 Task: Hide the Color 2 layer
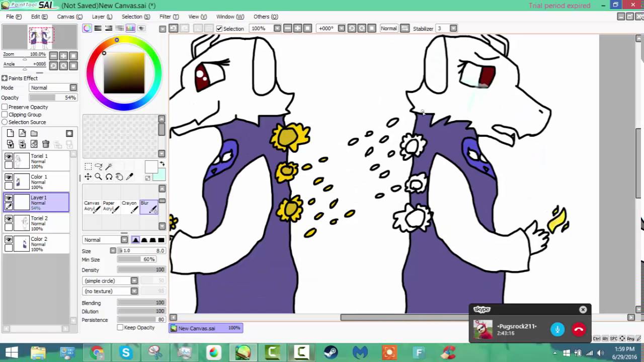click(x=9, y=240)
